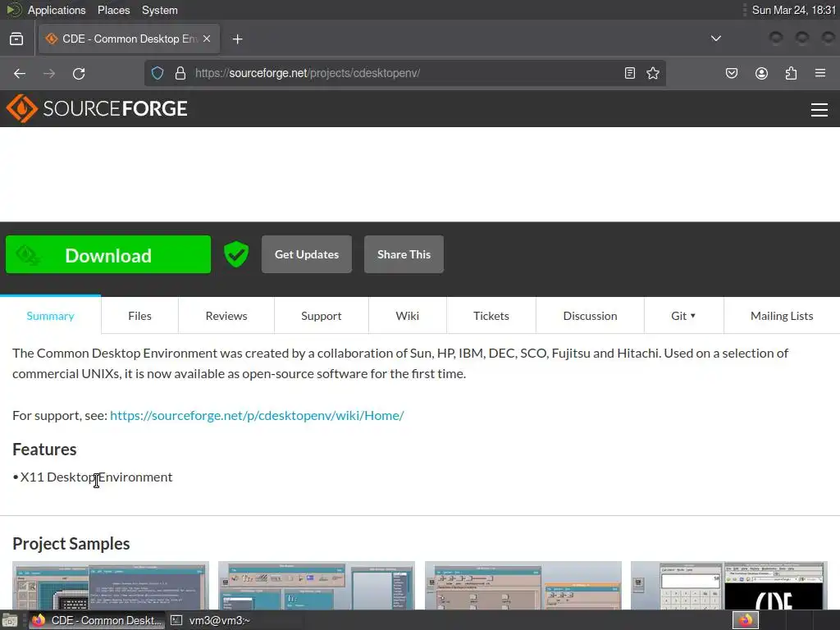The height and width of the screenshot is (630, 840).
Task: Click the Project Samples heading
Action: tap(71, 543)
